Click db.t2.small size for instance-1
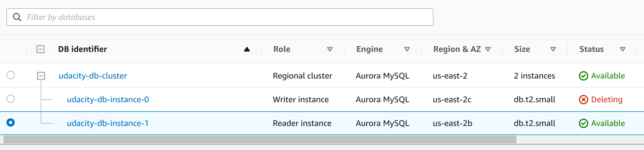Screen dimensions: 644x150 click(x=534, y=123)
